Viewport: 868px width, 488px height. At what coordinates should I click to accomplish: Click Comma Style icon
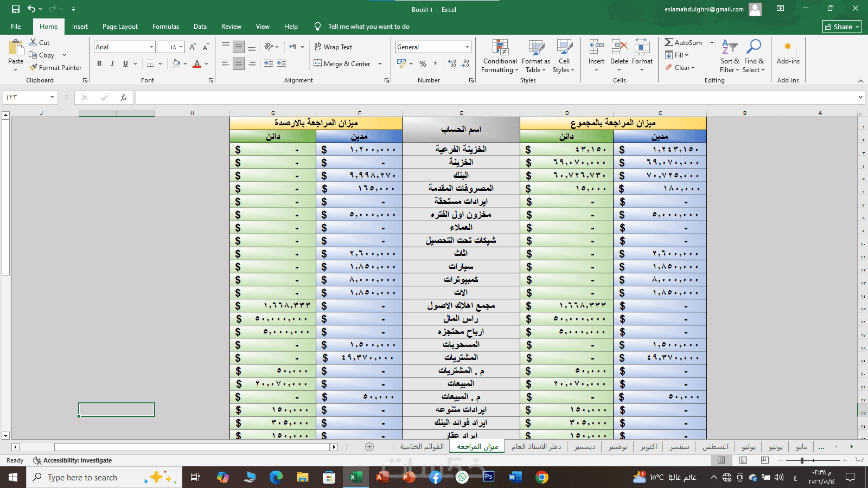pyautogui.click(x=436, y=63)
